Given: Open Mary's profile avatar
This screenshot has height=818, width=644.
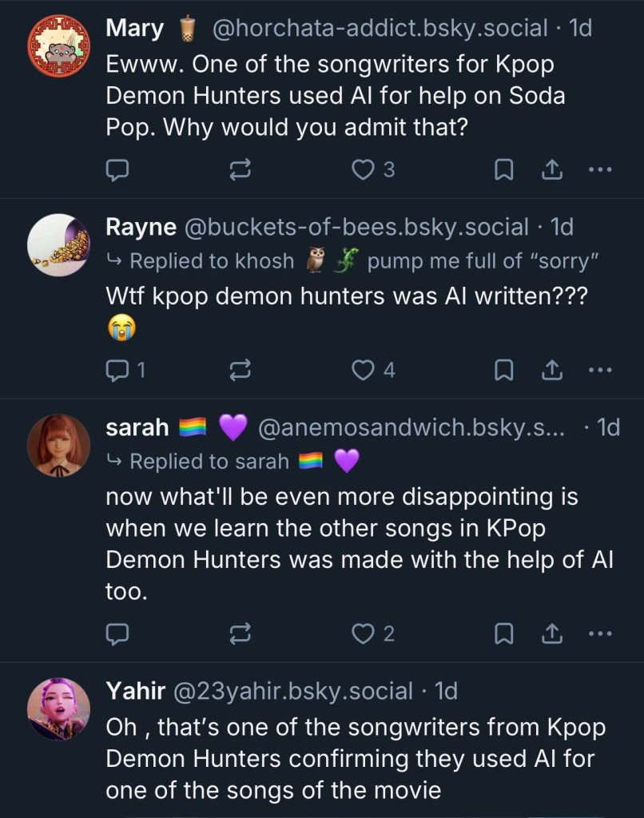Looking at the screenshot, I should point(59,46).
